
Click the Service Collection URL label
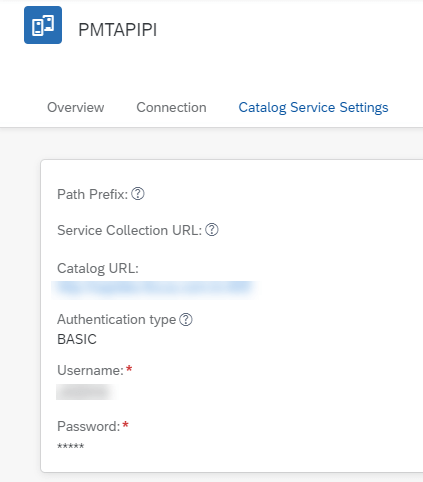point(129,230)
